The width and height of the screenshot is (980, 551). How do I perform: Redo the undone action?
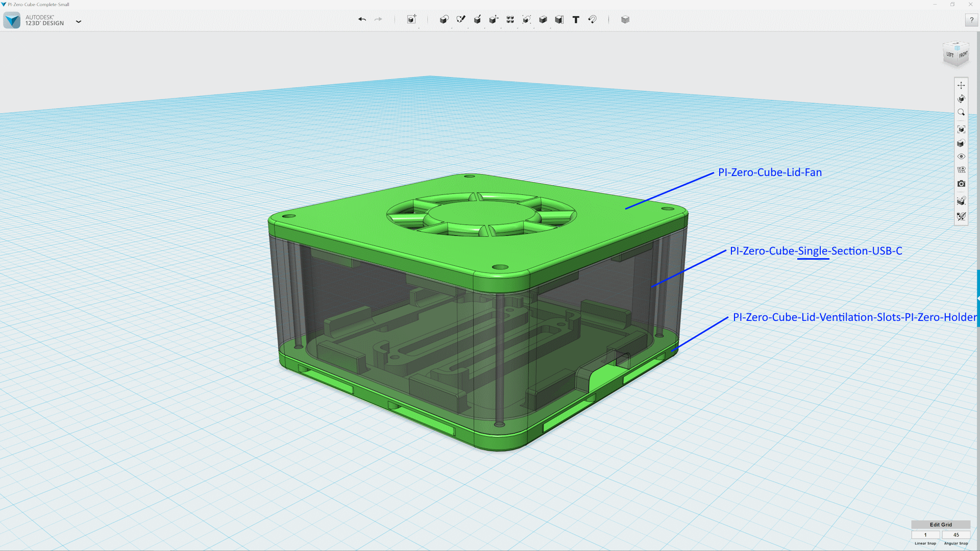[x=378, y=19]
